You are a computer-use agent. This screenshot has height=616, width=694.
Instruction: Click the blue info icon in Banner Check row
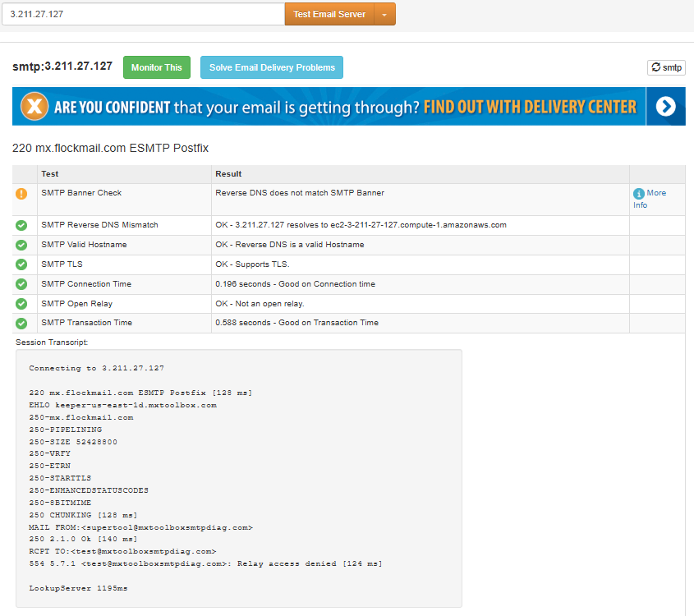[x=639, y=194]
